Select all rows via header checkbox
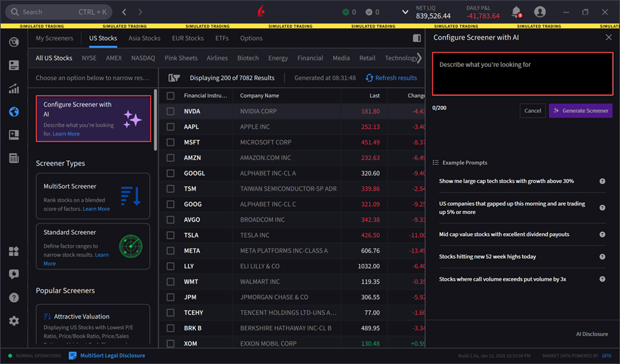 [x=171, y=96]
